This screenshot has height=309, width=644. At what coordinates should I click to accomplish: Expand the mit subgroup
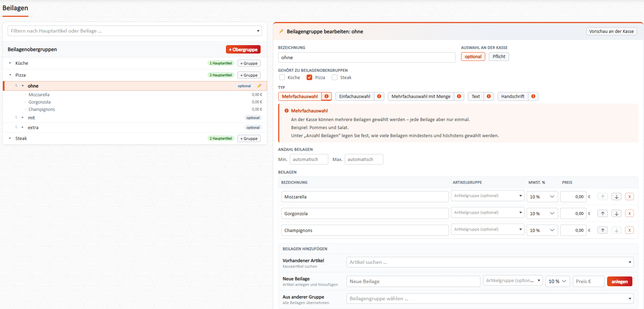[23, 118]
